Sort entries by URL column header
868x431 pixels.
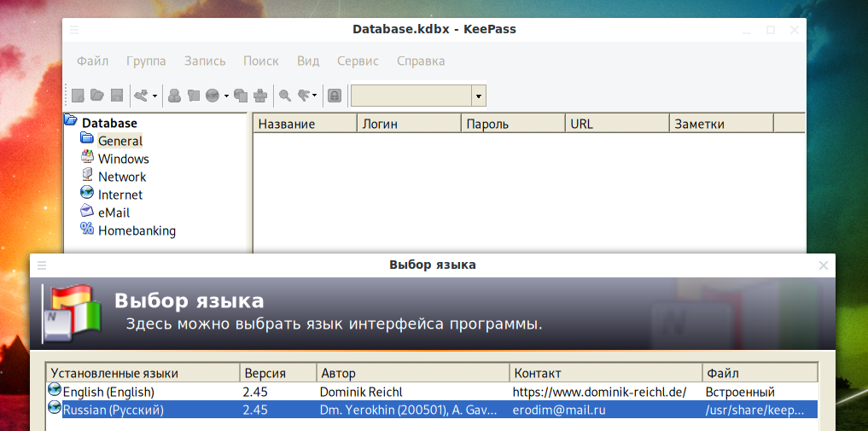pos(617,124)
